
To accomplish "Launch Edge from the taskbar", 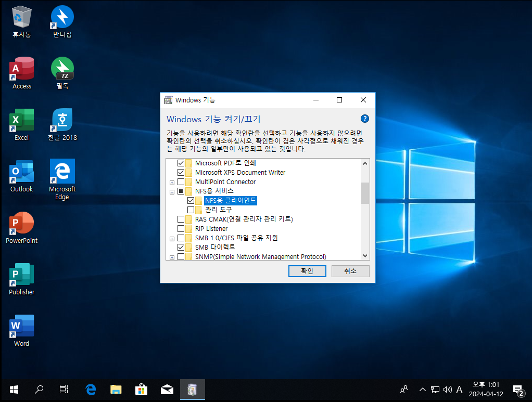I will click(91, 390).
